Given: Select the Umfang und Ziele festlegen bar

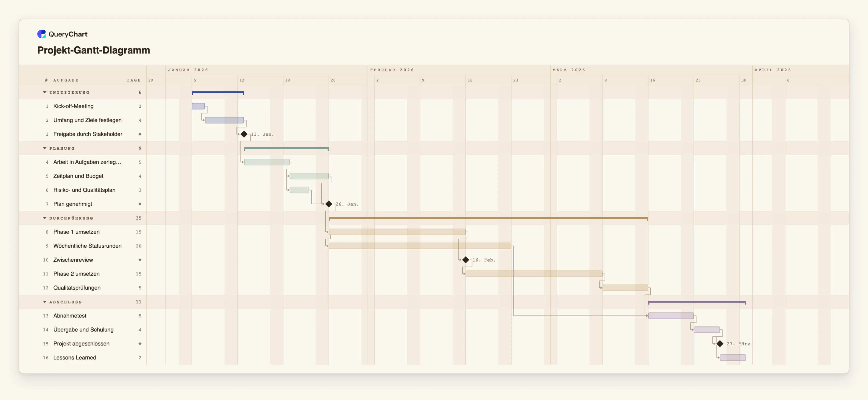Looking at the screenshot, I should tap(224, 120).
